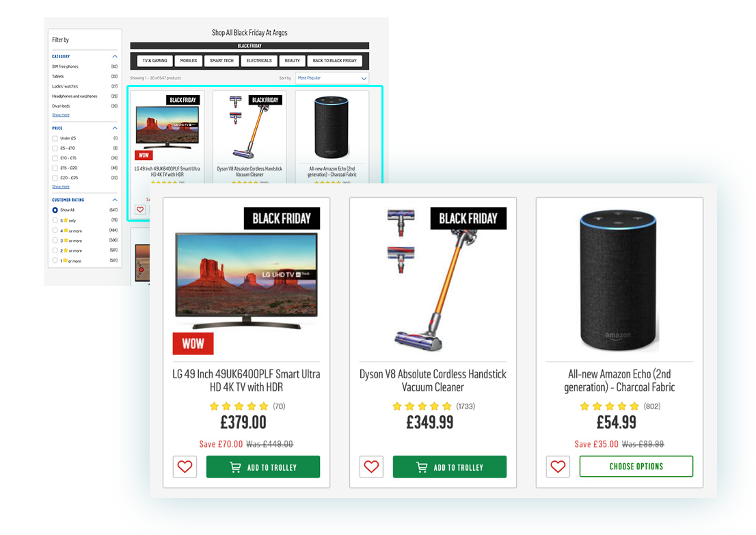The width and height of the screenshot is (756, 535).
Task: Open the Smart Tech tab
Action: [x=221, y=61]
